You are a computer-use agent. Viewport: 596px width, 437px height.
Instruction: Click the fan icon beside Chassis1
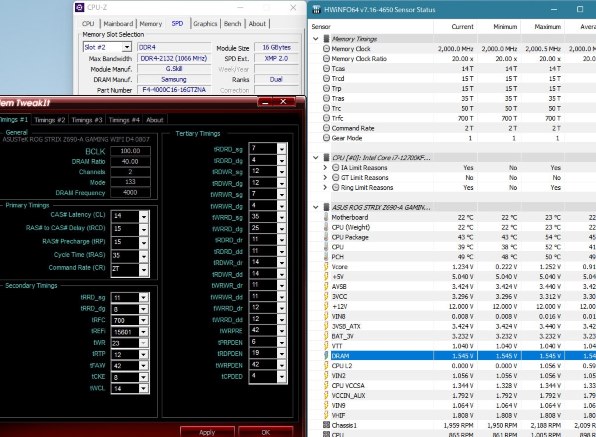326,425
